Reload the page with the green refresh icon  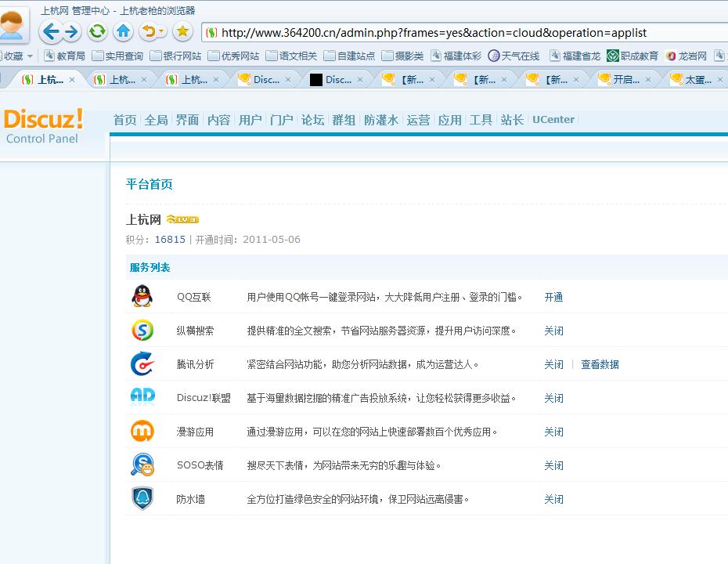[x=97, y=31]
